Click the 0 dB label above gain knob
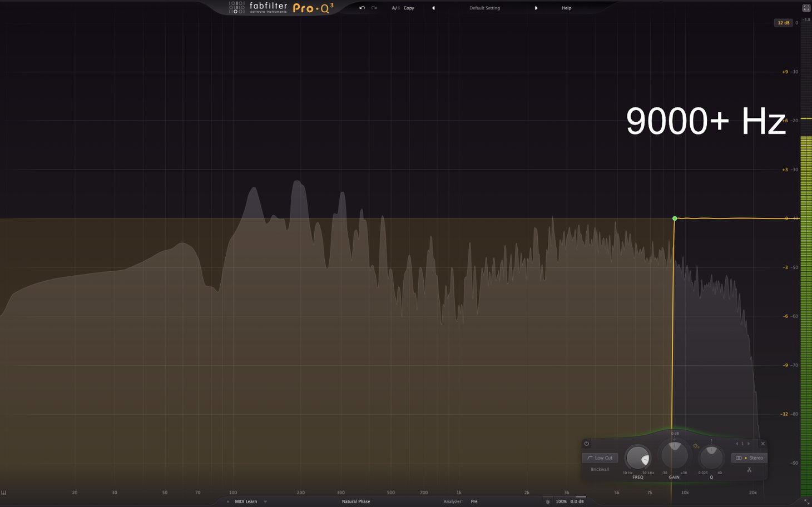Image resolution: width=812 pixels, height=507 pixels. [x=675, y=434]
